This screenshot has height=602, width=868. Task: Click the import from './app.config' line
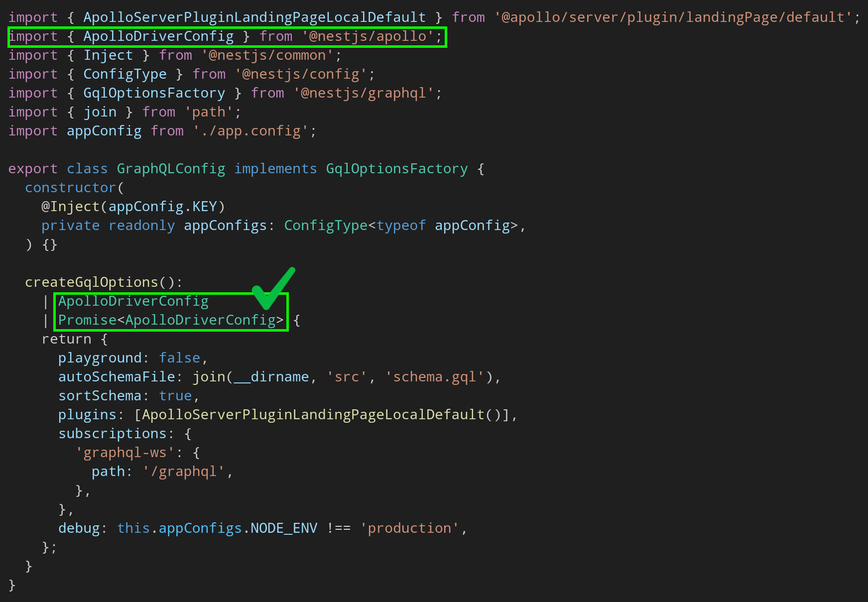[162, 130]
